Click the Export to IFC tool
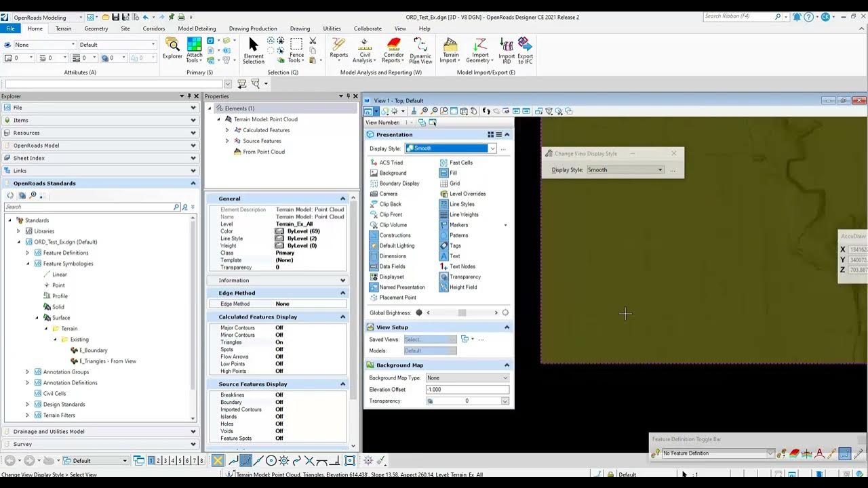 [525, 51]
